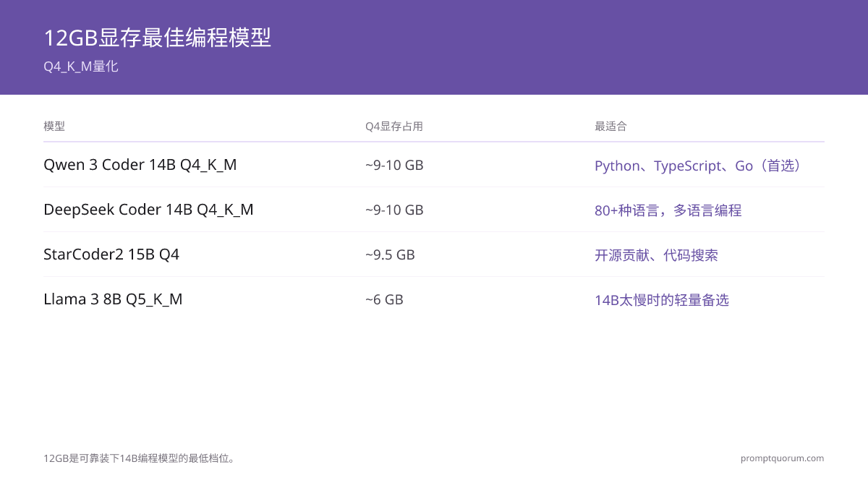The height and width of the screenshot is (488, 868).
Task: Click 14B太慢时的轻量备选 text
Action: click(662, 300)
